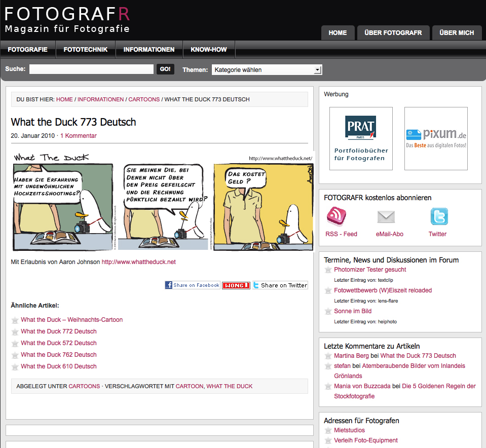Open the ÜBER FOTOGRAFR tab
Viewport: 486px width, 448px height.
pyautogui.click(x=393, y=33)
